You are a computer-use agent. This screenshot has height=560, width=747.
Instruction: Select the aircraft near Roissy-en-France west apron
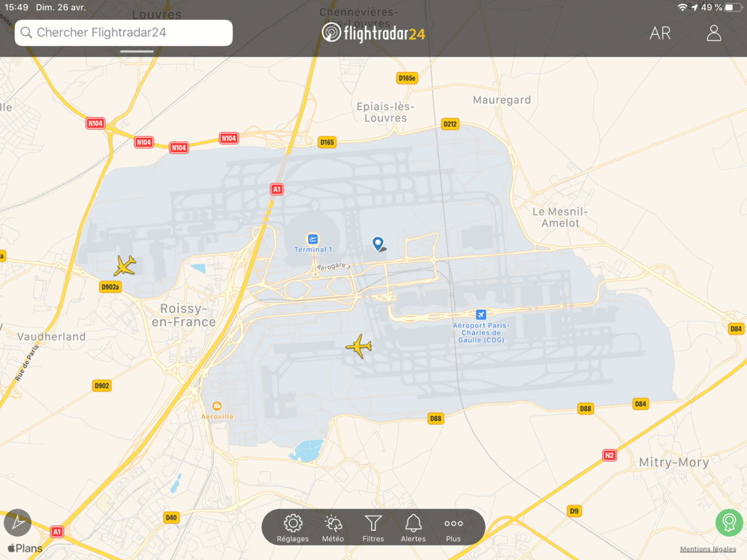125,265
